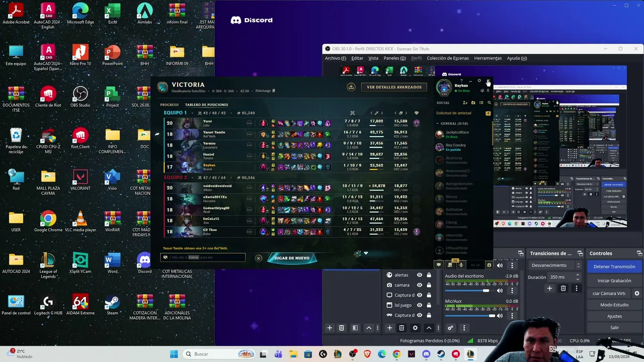The height and width of the screenshot is (362, 644).
Task: Click Iniciar Grabación in OBS
Action: point(614,281)
